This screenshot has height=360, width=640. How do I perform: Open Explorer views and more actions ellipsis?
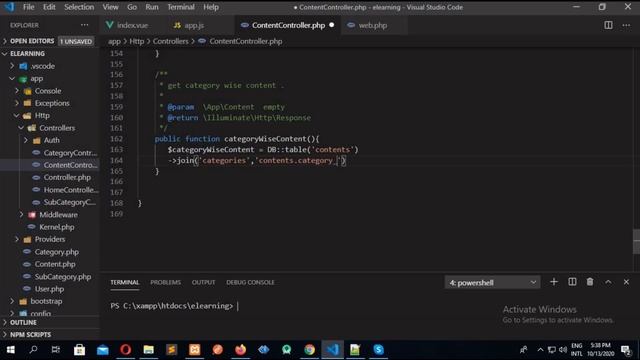(x=84, y=25)
